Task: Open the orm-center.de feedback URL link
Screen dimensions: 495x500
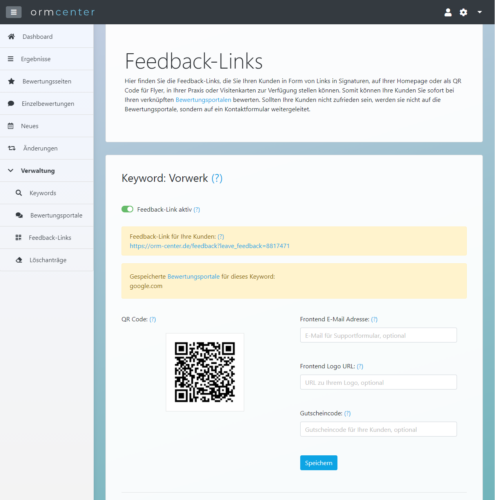Action: (210, 246)
